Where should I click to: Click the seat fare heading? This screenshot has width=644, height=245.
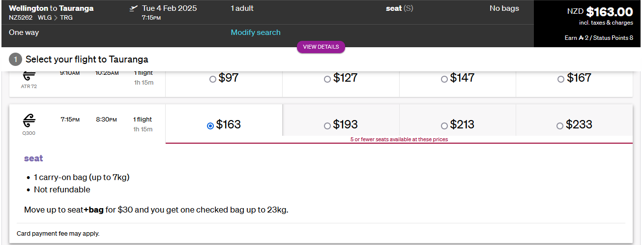tap(33, 158)
